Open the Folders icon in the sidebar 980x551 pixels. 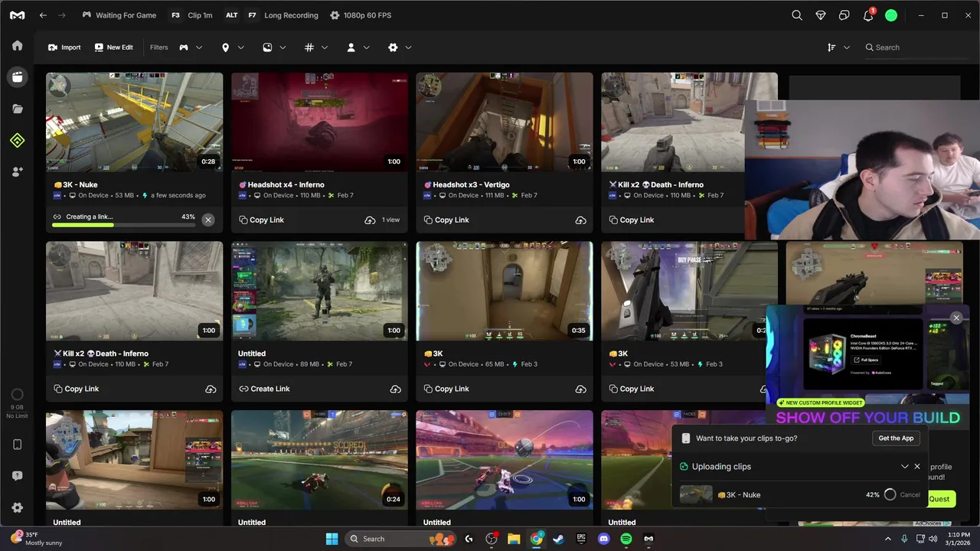17,109
